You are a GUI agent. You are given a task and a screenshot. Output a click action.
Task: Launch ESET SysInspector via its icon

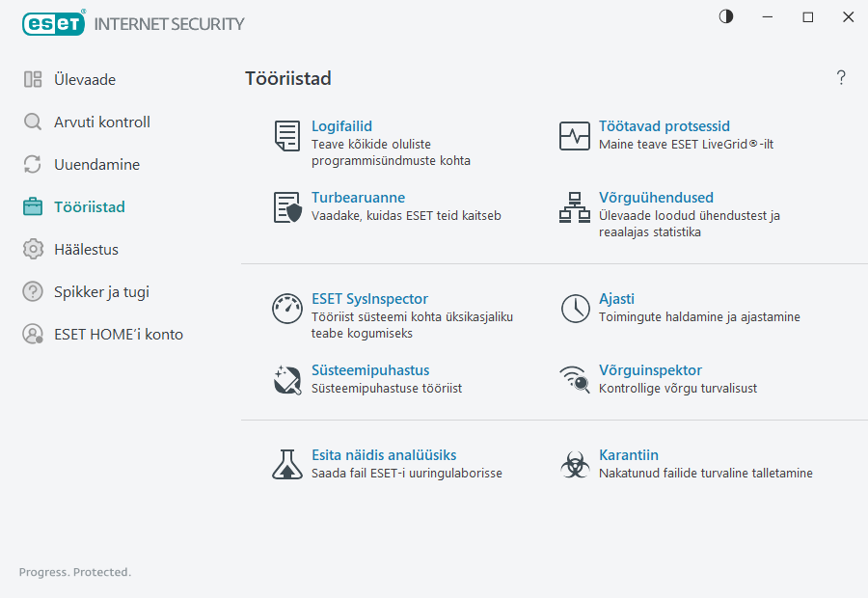(x=286, y=309)
